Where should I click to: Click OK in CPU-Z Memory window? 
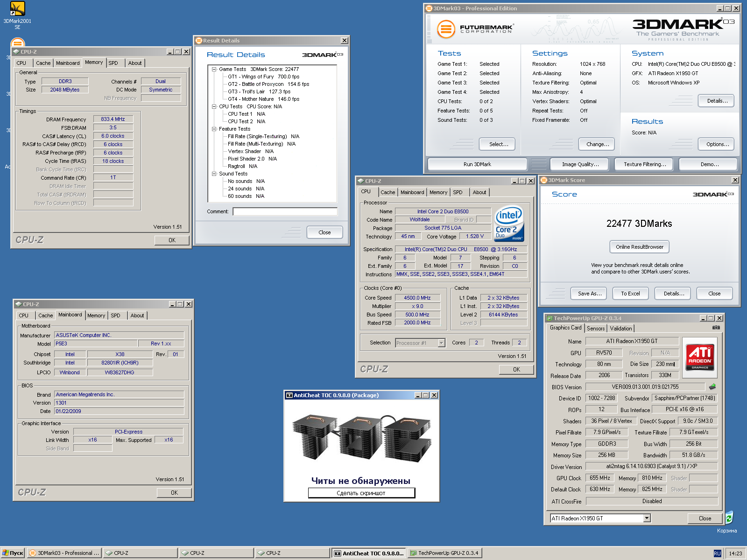(172, 240)
